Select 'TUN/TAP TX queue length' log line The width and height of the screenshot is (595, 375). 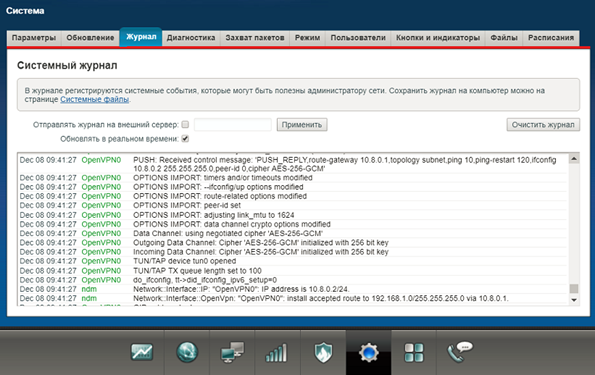(292, 271)
